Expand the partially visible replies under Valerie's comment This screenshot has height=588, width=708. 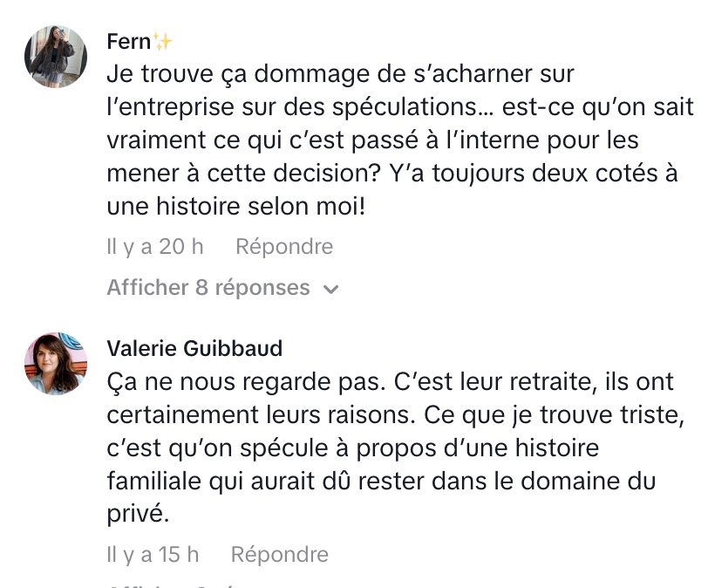pos(174,585)
